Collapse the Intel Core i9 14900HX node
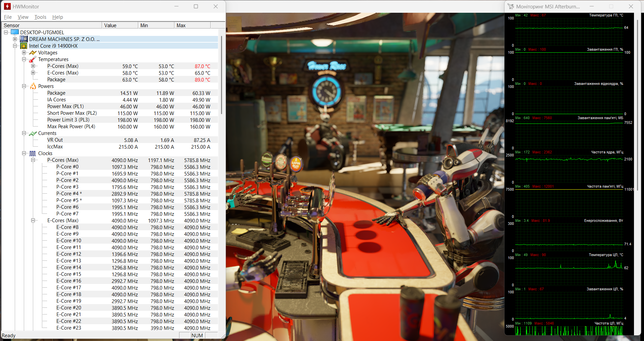 click(x=15, y=46)
